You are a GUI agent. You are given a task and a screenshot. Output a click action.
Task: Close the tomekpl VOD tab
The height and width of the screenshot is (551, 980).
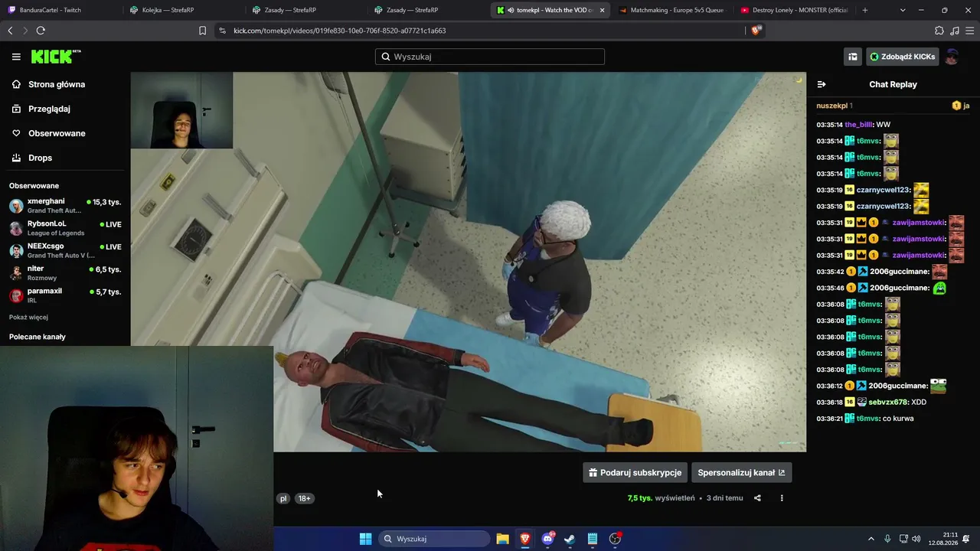coord(602,10)
